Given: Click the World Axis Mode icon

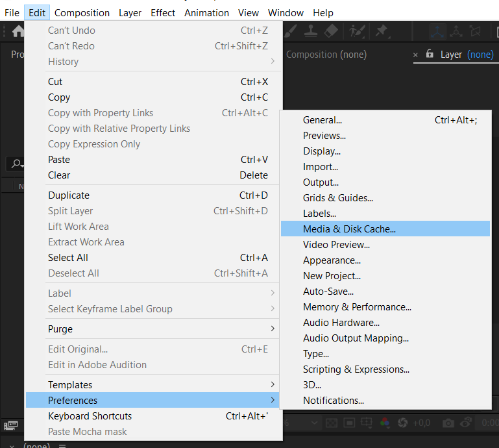Looking at the screenshot, I should [x=456, y=32].
